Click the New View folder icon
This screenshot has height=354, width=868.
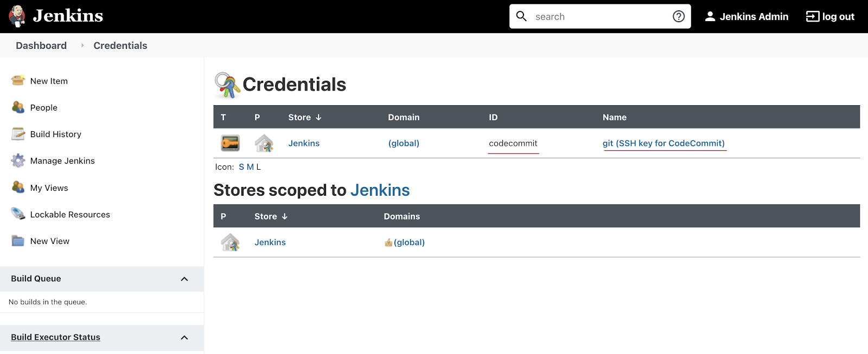pos(18,241)
